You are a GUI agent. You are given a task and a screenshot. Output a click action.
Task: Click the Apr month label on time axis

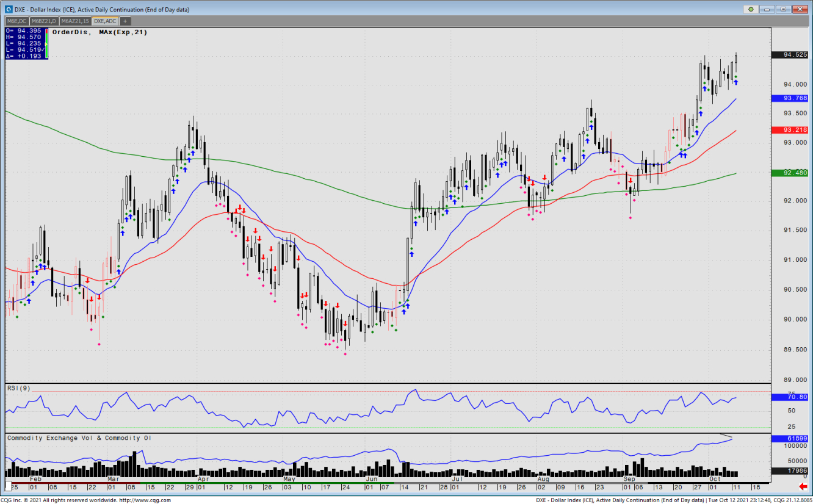pos(203,480)
